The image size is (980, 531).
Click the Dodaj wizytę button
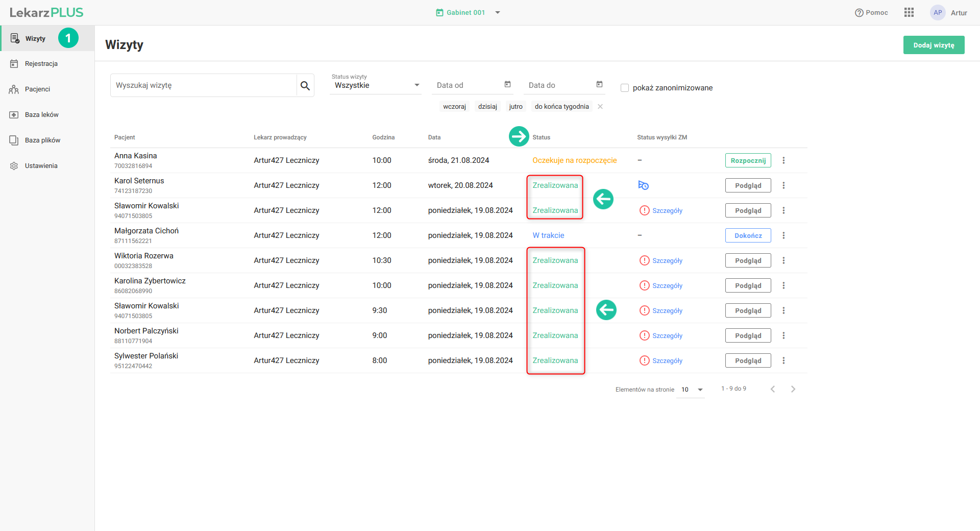coord(934,45)
